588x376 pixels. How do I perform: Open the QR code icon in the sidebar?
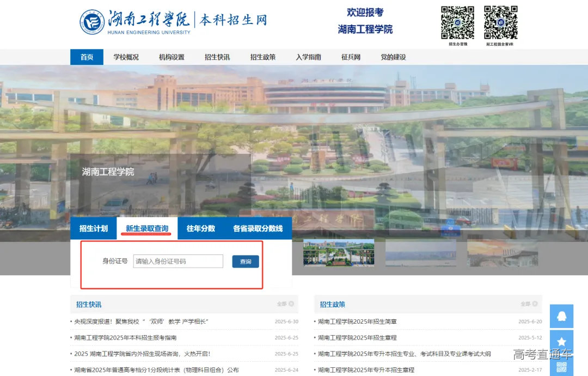[561, 367]
